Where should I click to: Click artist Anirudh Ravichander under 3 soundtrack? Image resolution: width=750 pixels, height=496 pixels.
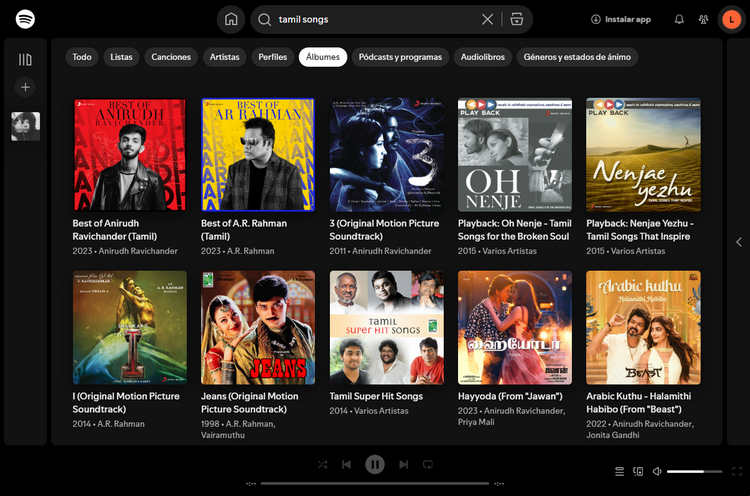392,251
